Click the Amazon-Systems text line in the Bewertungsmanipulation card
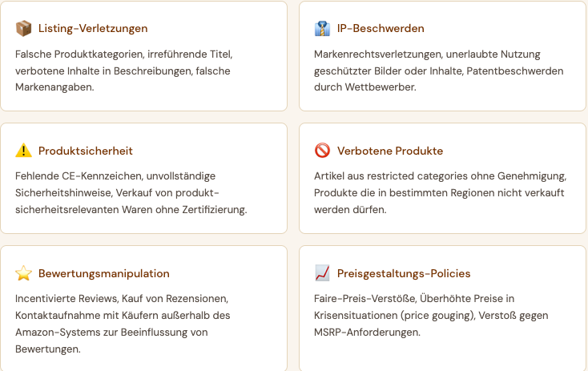The image size is (588, 371). coord(111,333)
